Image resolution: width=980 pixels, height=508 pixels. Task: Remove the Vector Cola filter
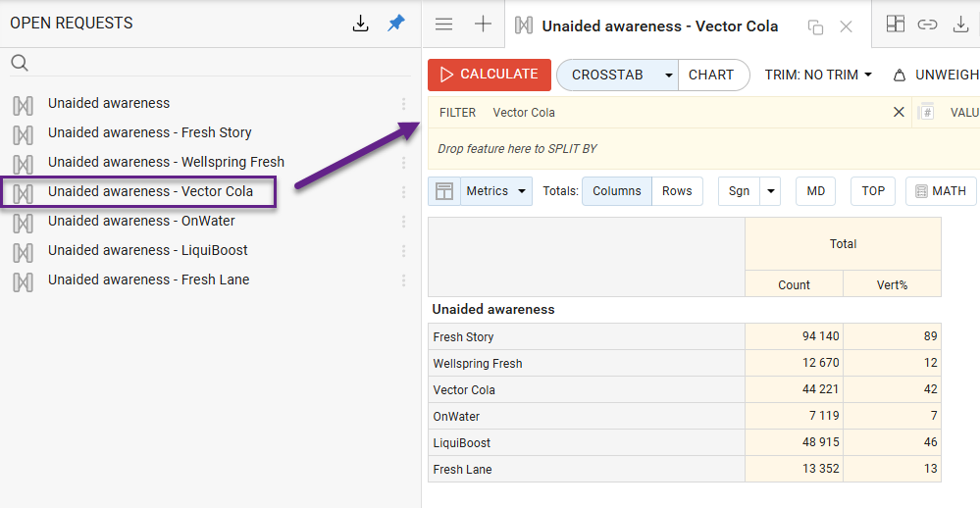899,112
